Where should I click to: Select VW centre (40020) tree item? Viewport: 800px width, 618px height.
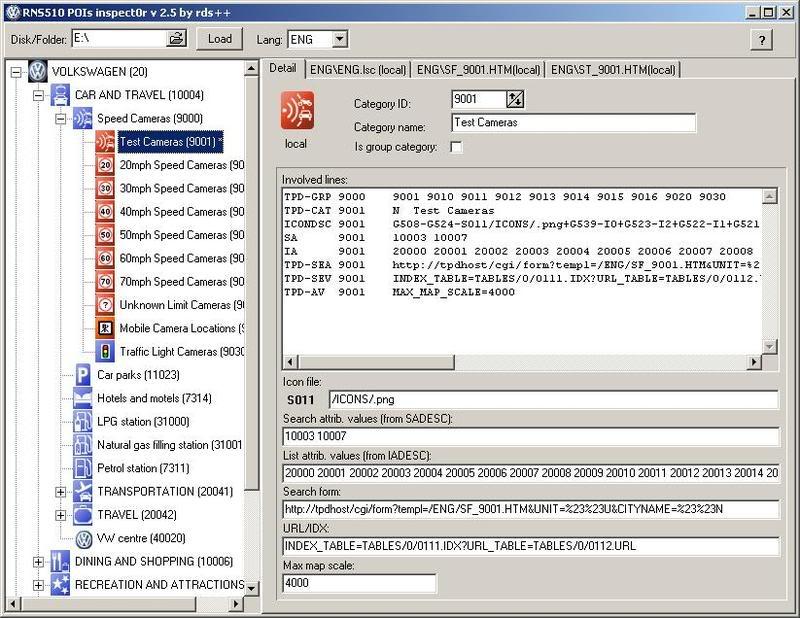click(x=141, y=538)
